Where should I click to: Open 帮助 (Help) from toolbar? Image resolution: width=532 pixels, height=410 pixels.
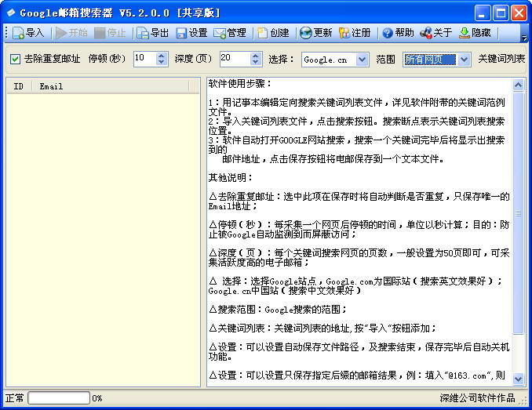coord(398,33)
